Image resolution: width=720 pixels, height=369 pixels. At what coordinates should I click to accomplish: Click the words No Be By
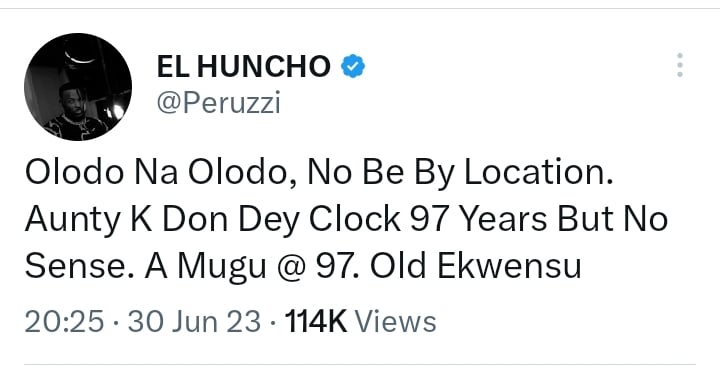(382, 175)
